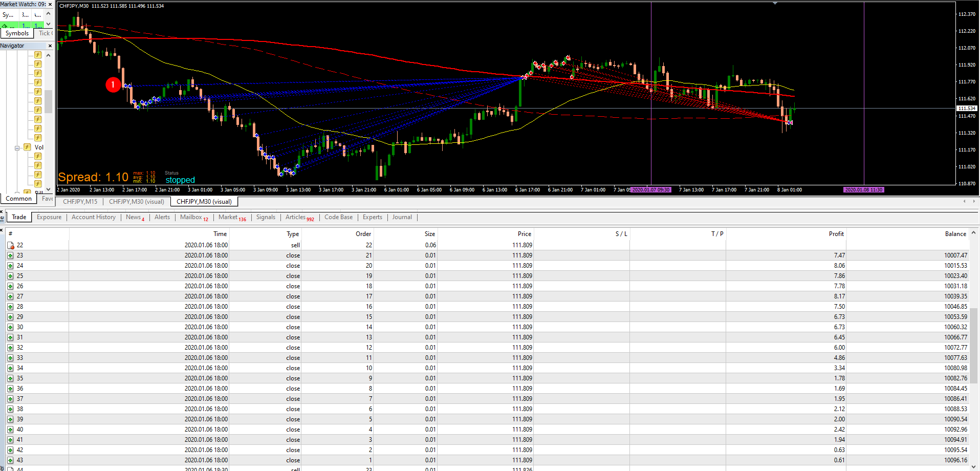Click the sell order icon in row 22
Screen dimensions: 980x471
(10, 245)
